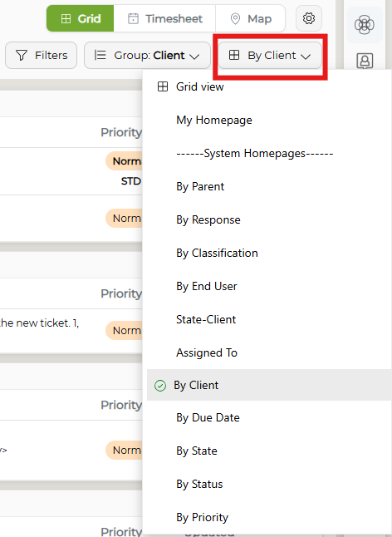Pick By Classification from the list
This screenshot has height=537, width=392.
217,253
